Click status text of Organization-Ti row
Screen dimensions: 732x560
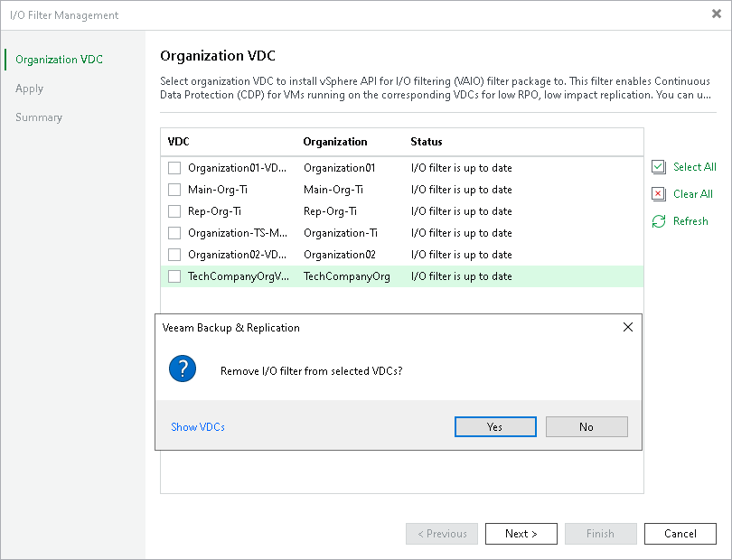click(x=462, y=233)
